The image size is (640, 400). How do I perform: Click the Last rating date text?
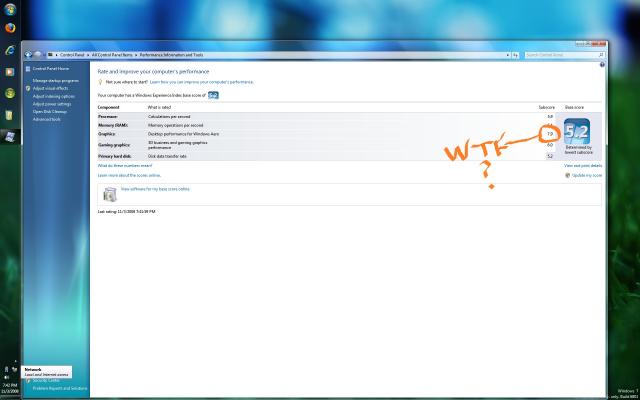(x=127, y=212)
